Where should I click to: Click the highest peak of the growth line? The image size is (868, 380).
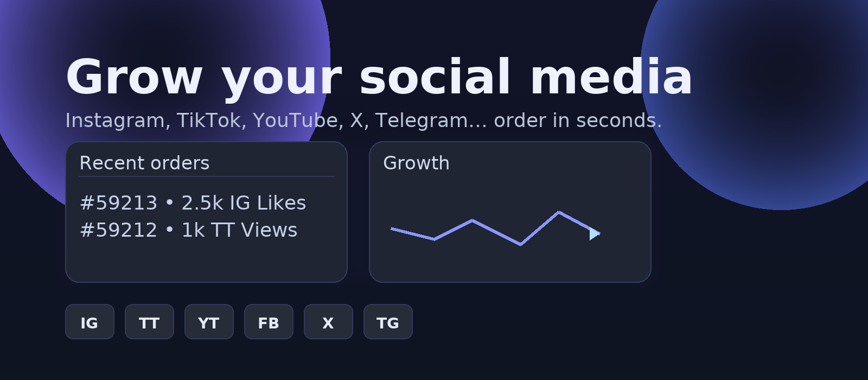[559, 212]
